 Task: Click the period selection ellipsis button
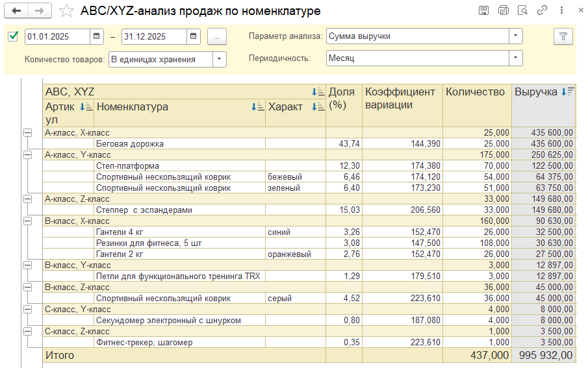coord(217,36)
